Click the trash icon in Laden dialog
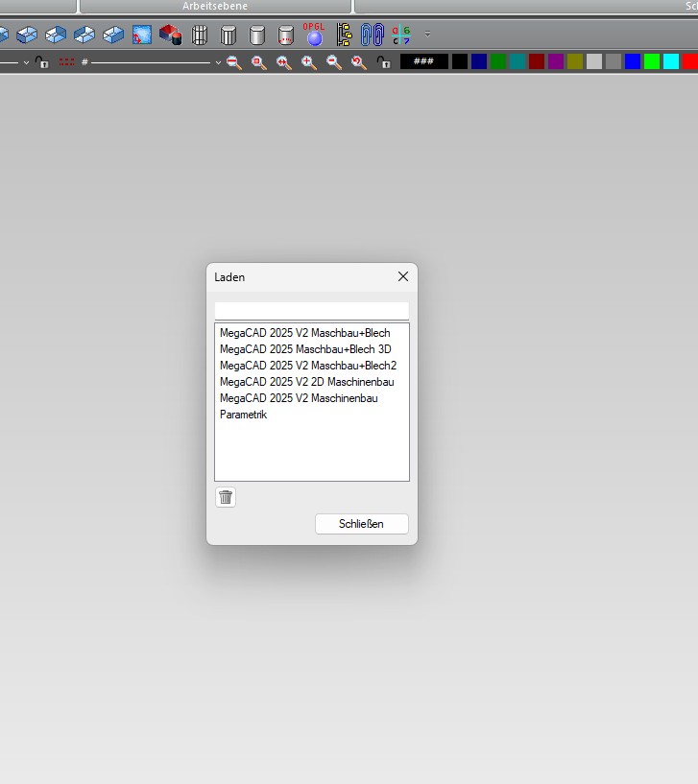 (x=226, y=497)
